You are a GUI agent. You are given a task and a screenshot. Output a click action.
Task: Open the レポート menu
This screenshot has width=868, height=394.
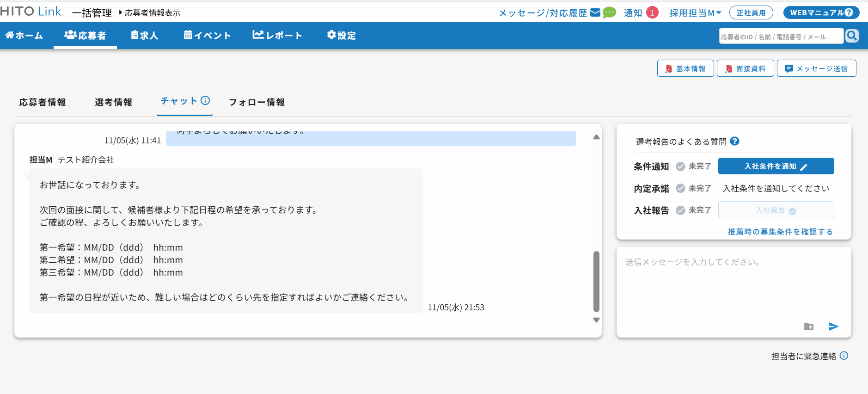(x=277, y=36)
